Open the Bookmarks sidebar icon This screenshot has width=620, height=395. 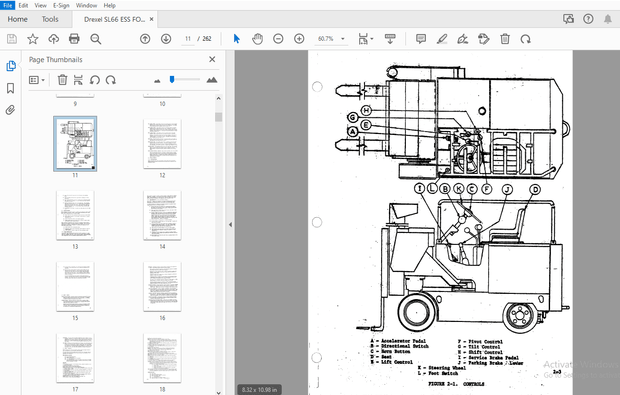11,88
